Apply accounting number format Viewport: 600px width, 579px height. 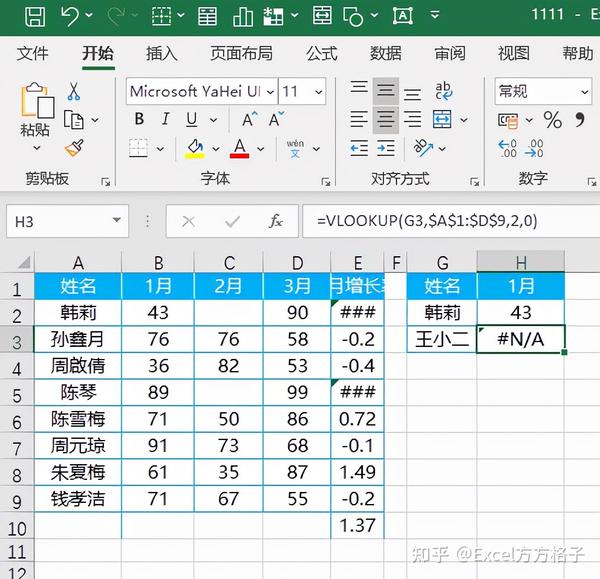[x=508, y=121]
